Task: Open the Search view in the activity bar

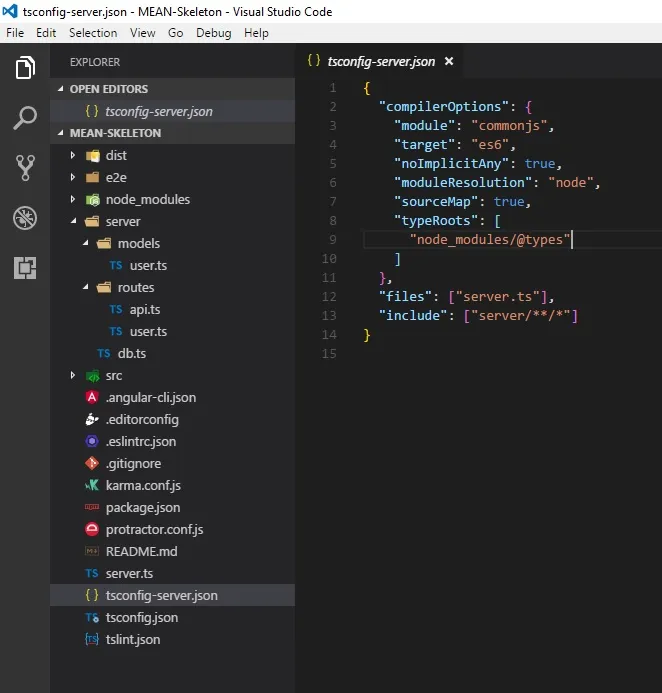Action: pos(25,118)
